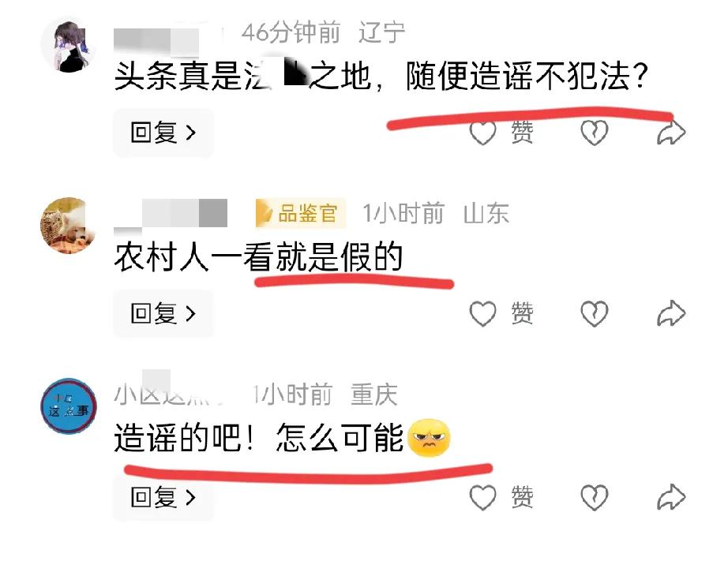The height and width of the screenshot is (572, 728).
Task: Tap the 品鉴官 badge
Action: [300, 213]
